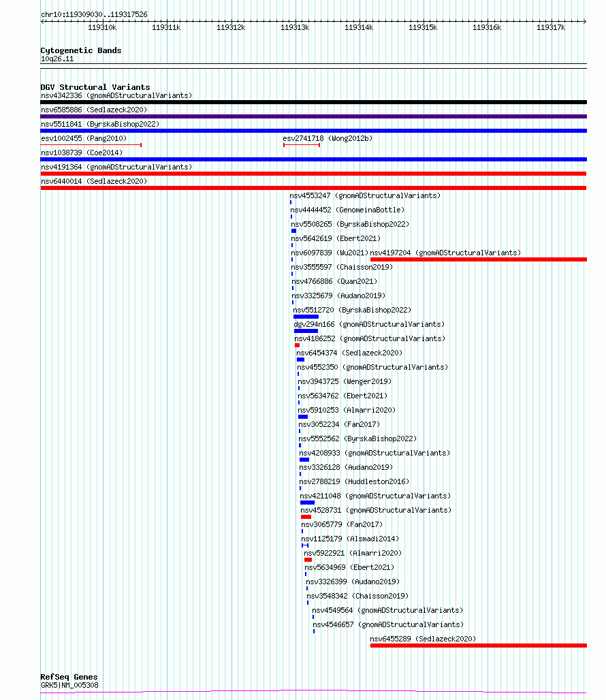Screen dimensions: 606x700
Task: Click the red bar under nsv6440014
Action: (x=313, y=188)
